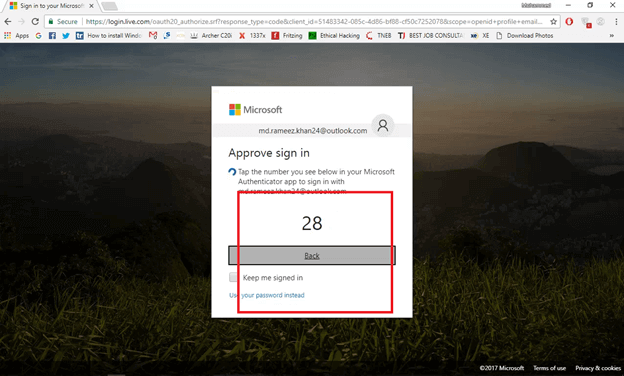Open the Gmail bookmark icon

click(153, 35)
